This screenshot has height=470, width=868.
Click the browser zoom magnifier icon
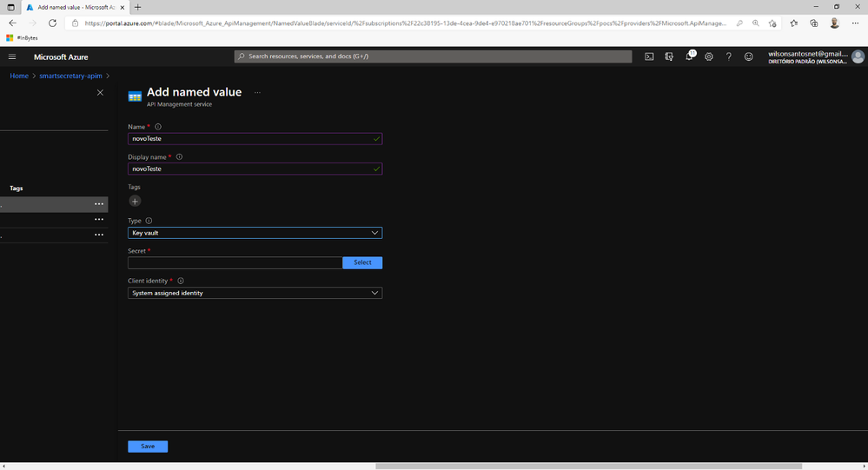tap(756, 23)
